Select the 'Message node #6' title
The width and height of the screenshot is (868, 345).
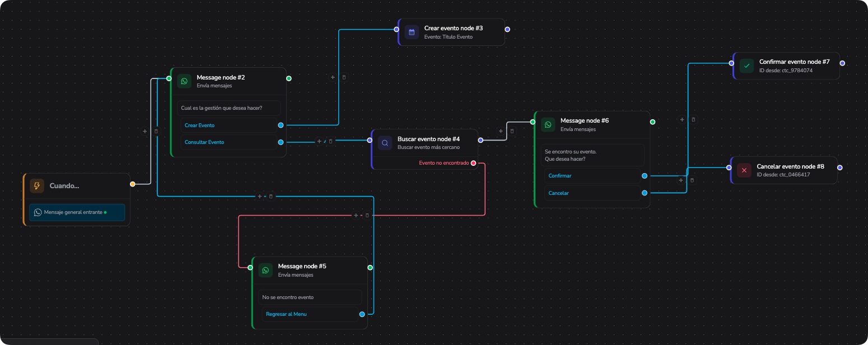585,120
